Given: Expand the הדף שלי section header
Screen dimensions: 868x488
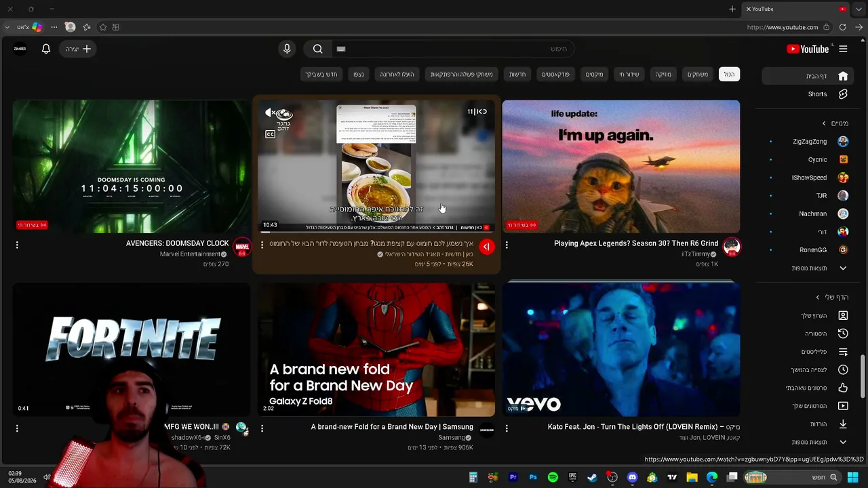Looking at the screenshot, I should 831,297.
